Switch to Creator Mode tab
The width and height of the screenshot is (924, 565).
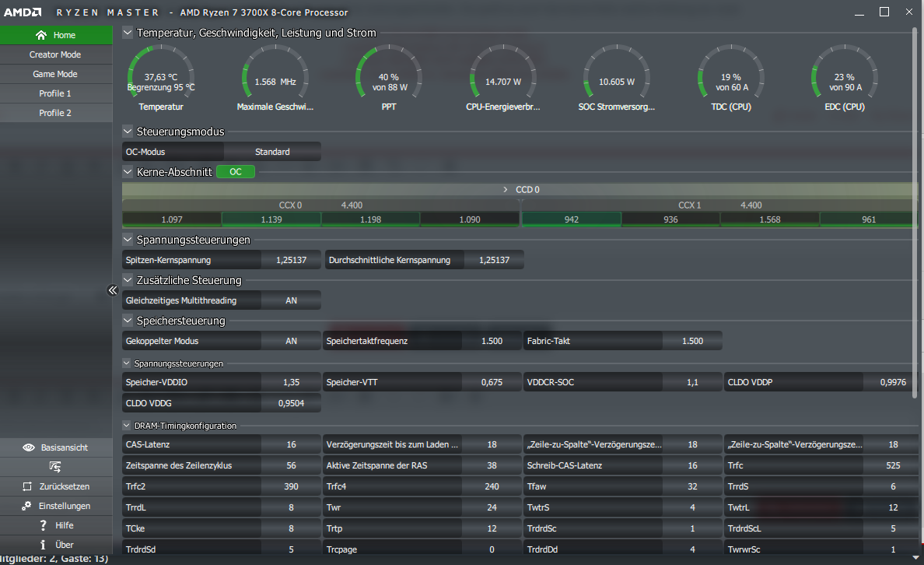tap(55, 54)
